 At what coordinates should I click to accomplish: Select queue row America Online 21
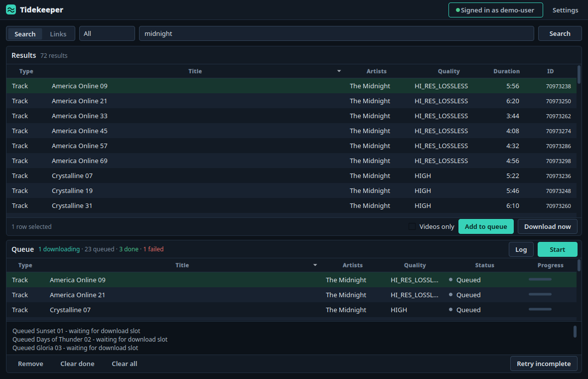(x=292, y=295)
